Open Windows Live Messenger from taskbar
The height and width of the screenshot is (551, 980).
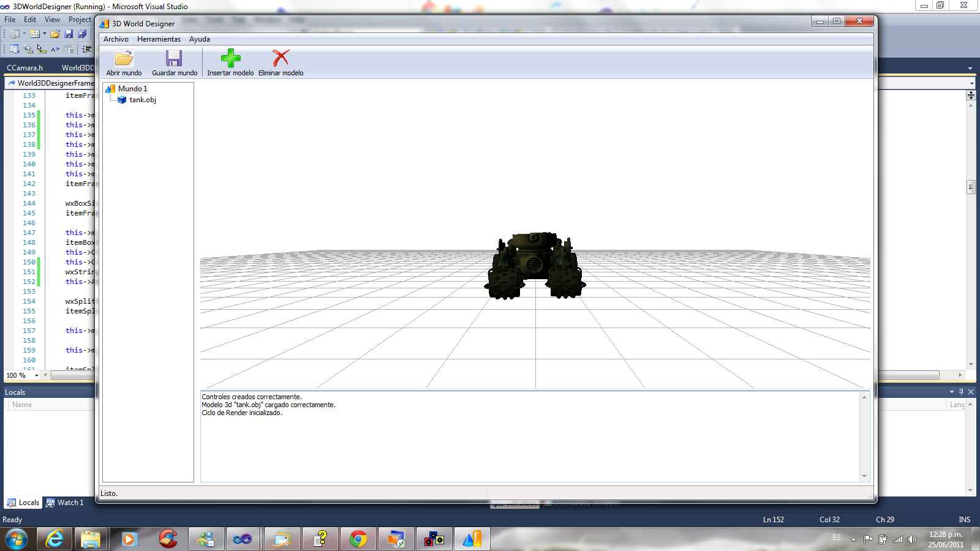tap(206, 539)
